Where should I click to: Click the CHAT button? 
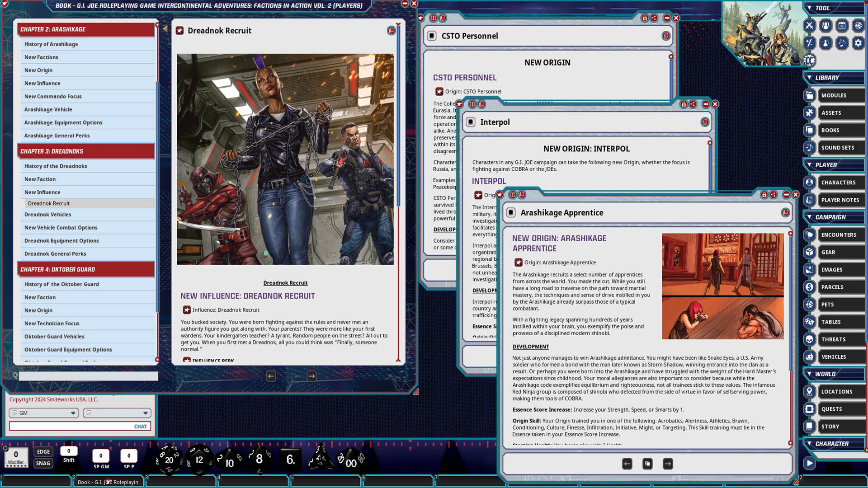(140, 426)
